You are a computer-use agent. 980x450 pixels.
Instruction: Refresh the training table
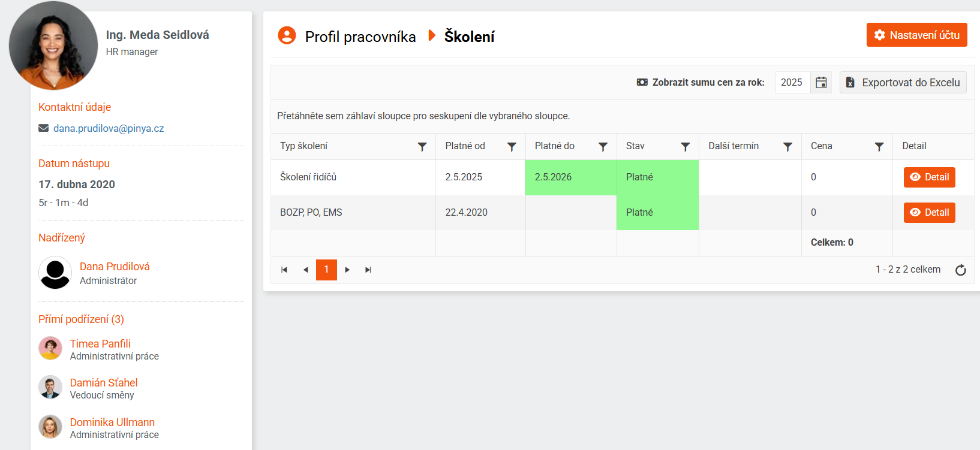tap(961, 270)
